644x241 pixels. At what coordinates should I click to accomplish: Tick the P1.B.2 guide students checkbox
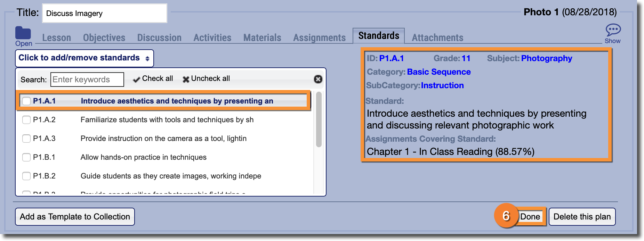pos(26,176)
